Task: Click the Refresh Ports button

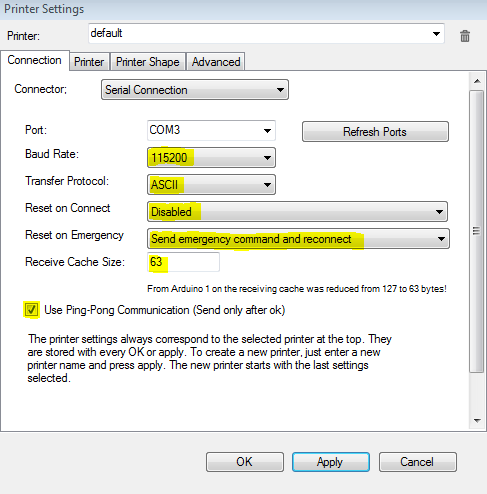Action: pos(375,132)
